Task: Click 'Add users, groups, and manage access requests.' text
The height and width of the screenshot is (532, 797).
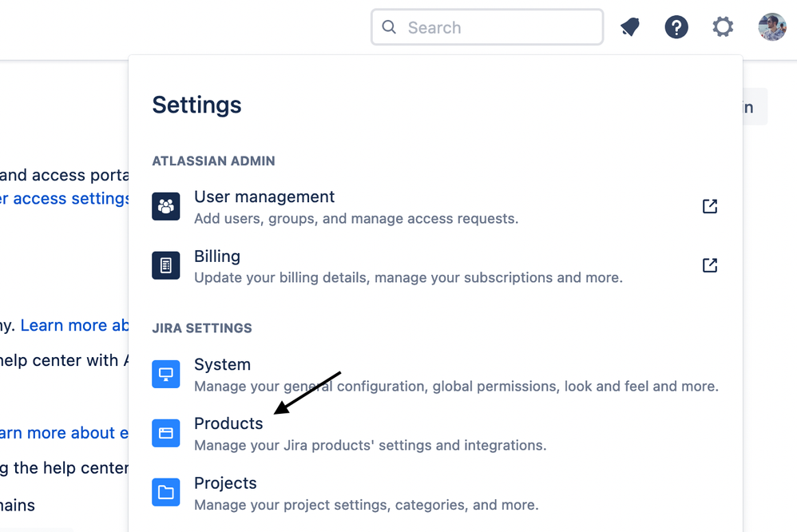Action: pyautogui.click(x=356, y=219)
